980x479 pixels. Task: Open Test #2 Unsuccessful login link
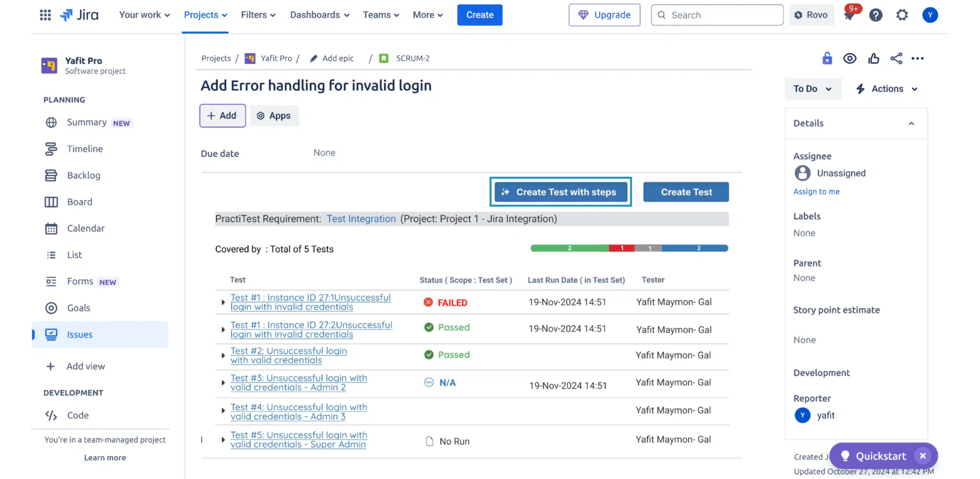pos(288,356)
